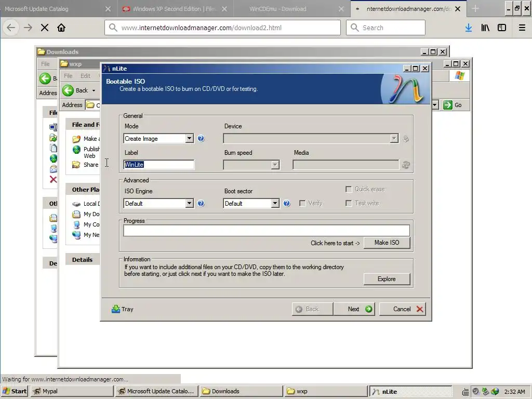Open the Mode Create Image dropdown

[x=189, y=138]
